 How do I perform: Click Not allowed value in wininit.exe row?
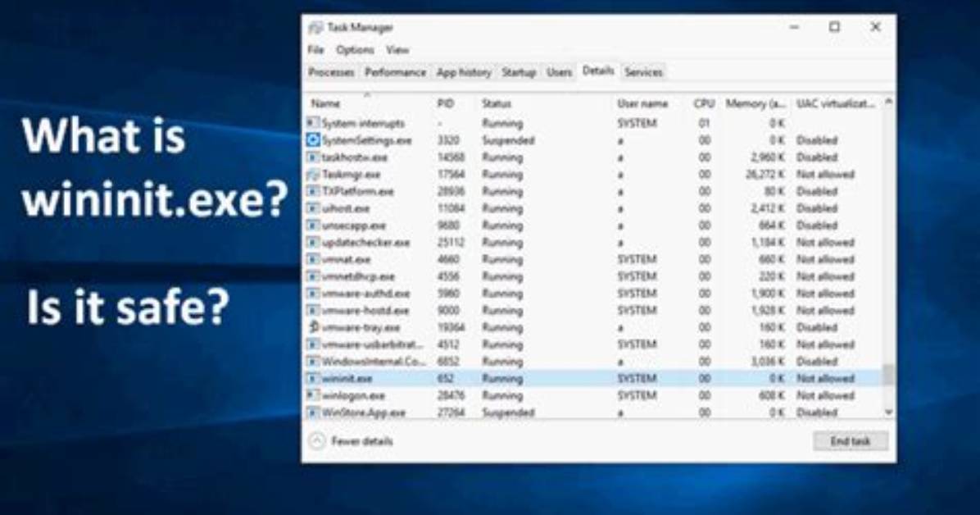click(x=825, y=379)
